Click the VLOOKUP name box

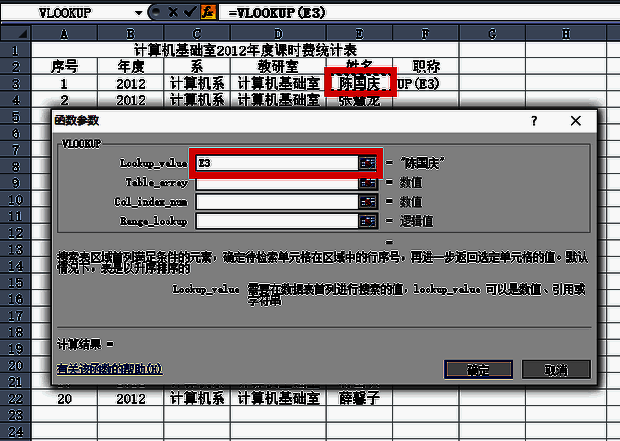tap(67, 13)
